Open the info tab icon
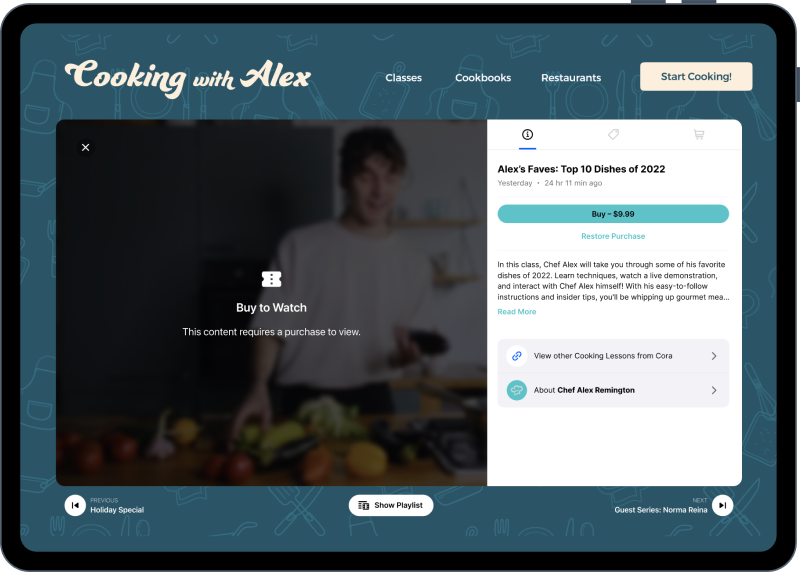 [x=528, y=135]
